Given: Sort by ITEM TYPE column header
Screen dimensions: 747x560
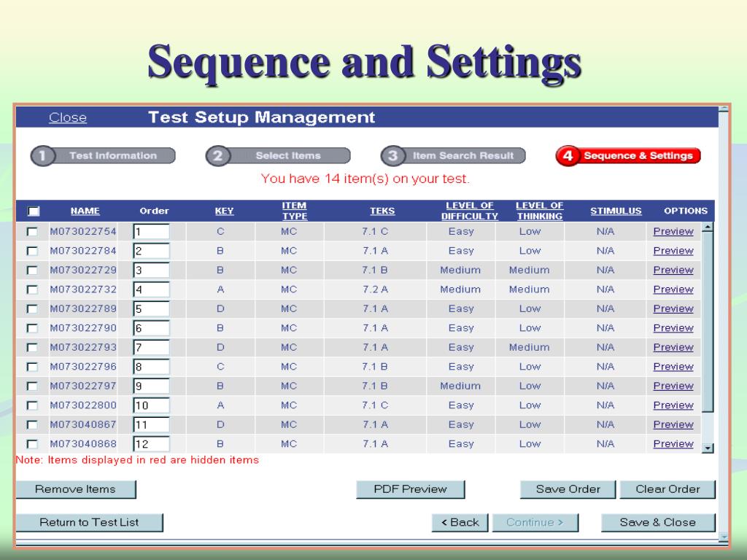Looking at the screenshot, I should [x=295, y=211].
